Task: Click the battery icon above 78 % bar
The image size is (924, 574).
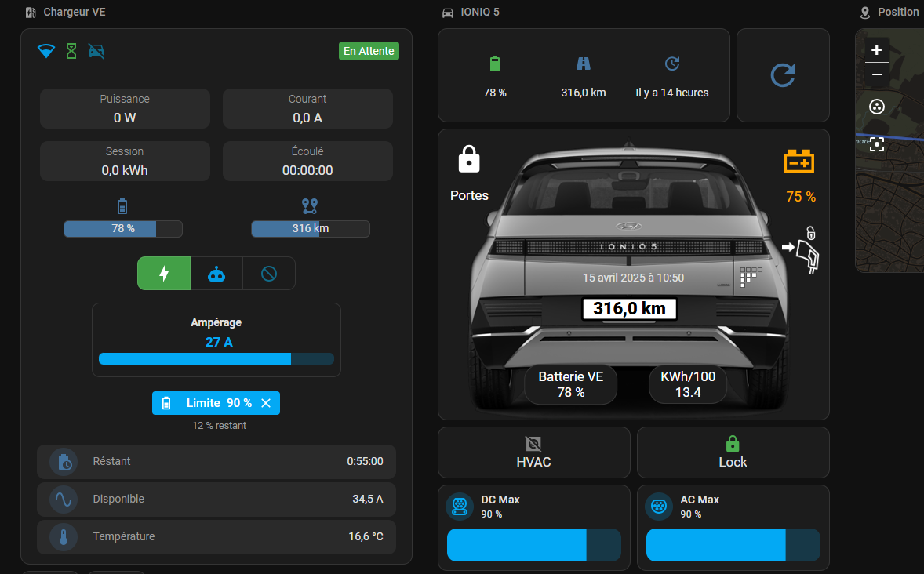Action: [122, 206]
